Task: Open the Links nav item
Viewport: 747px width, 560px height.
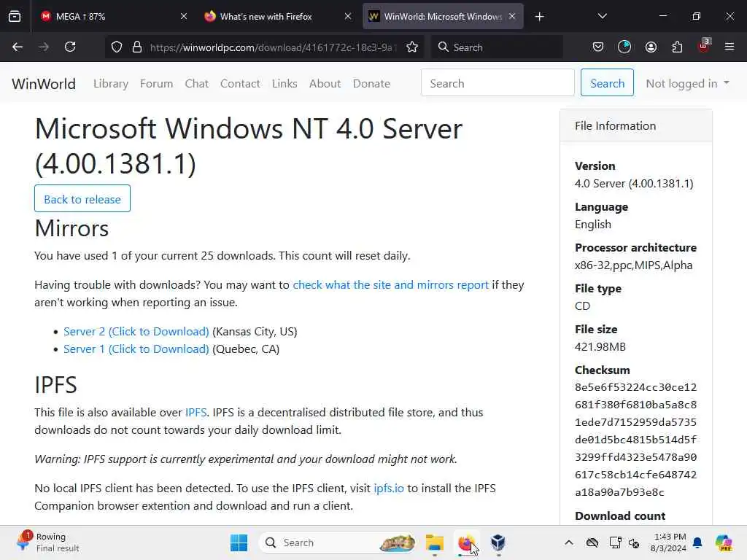Action: click(x=285, y=83)
